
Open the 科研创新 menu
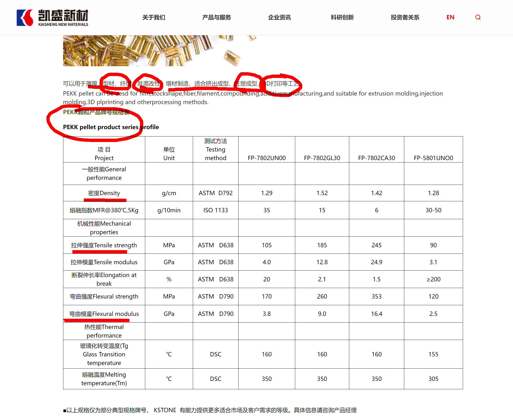pos(342,17)
